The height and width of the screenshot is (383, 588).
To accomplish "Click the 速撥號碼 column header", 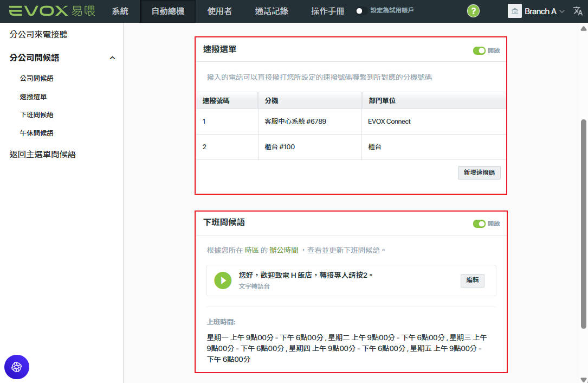I will pyautogui.click(x=227, y=100).
